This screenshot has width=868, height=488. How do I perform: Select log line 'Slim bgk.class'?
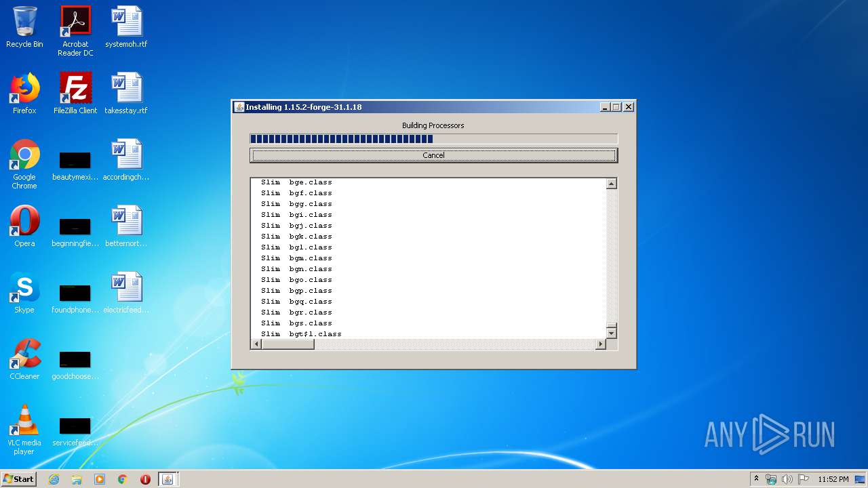[x=296, y=237]
